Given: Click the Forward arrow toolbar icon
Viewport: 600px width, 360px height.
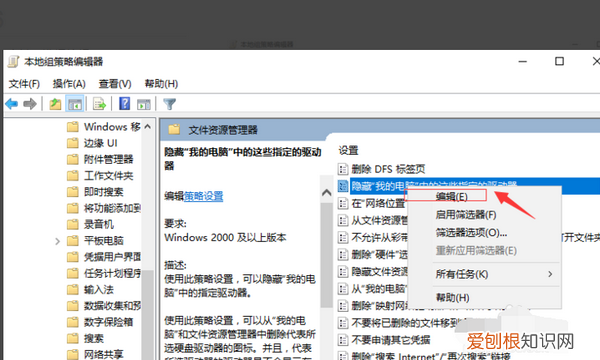Looking at the screenshot, I should (30, 104).
